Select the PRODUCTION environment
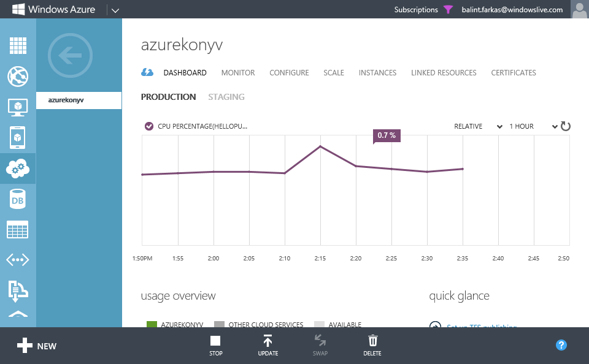The image size is (589, 364). pyautogui.click(x=168, y=97)
